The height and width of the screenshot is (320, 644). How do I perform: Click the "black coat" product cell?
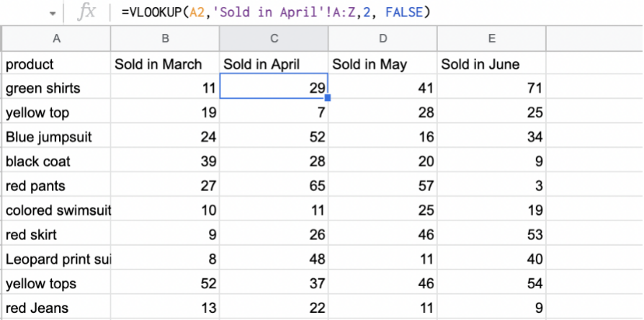(x=57, y=161)
